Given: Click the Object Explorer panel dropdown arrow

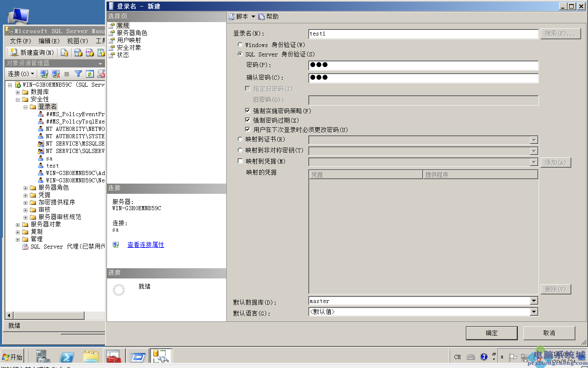Looking at the screenshot, I should (x=100, y=63).
